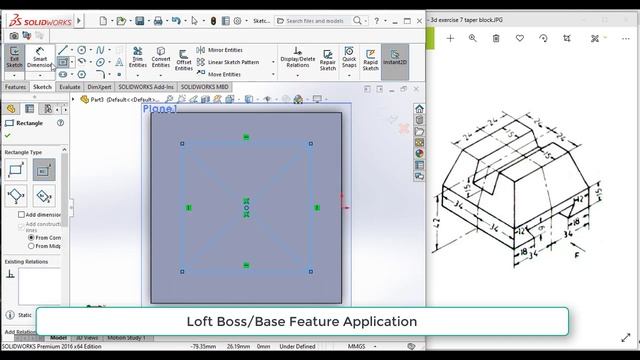640x360 pixels.
Task: Open Move Entities dropdown arrow
Action: click(x=273, y=74)
